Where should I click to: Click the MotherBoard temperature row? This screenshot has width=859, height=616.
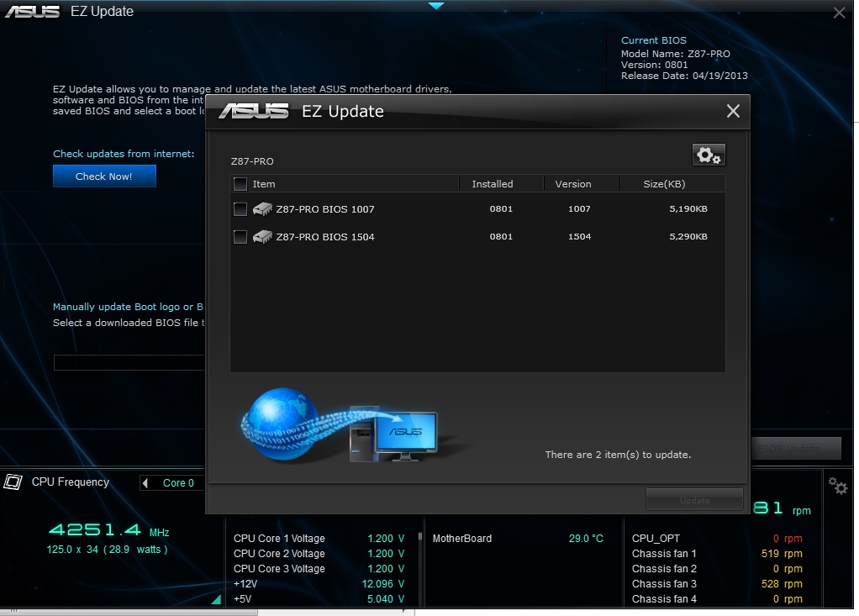[x=518, y=539]
